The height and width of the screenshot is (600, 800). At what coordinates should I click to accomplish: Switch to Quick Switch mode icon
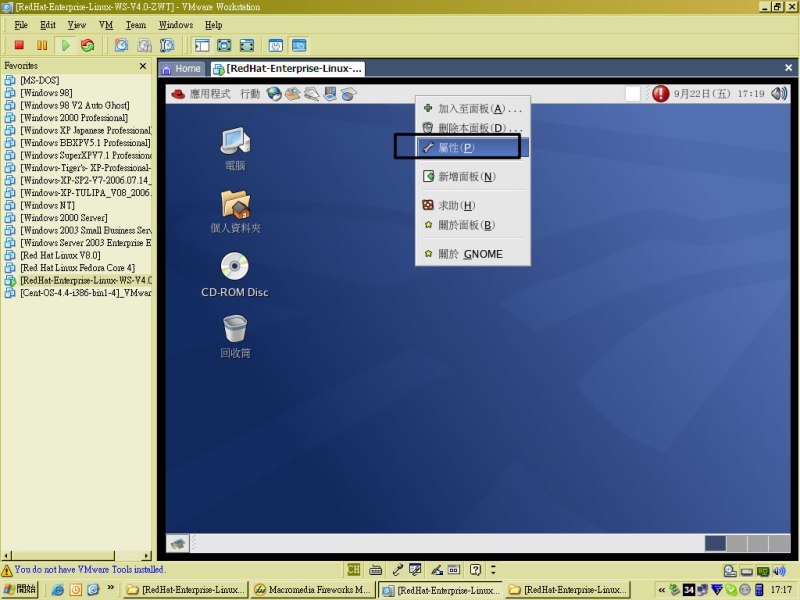[x=224, y=45]
